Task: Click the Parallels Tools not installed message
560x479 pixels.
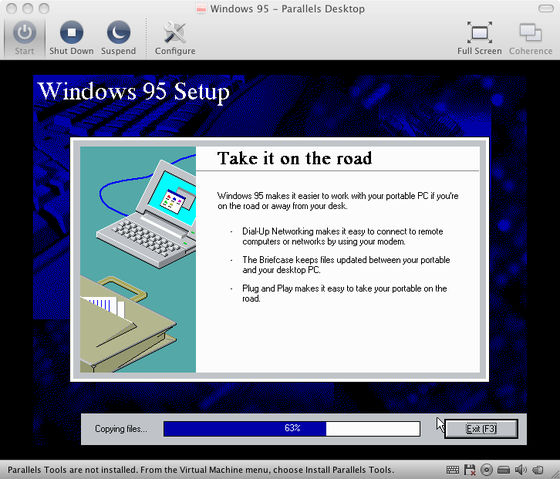Action: (x=200, y=470)
